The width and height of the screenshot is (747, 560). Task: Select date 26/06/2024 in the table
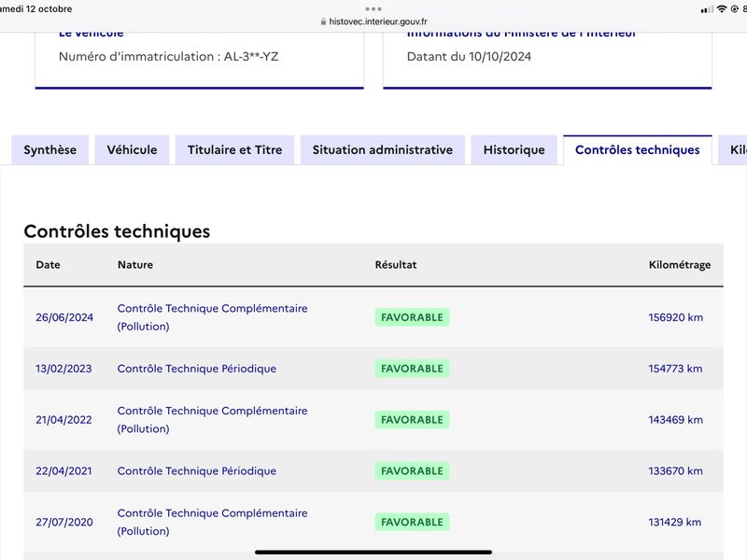click(x=64, y=317)
